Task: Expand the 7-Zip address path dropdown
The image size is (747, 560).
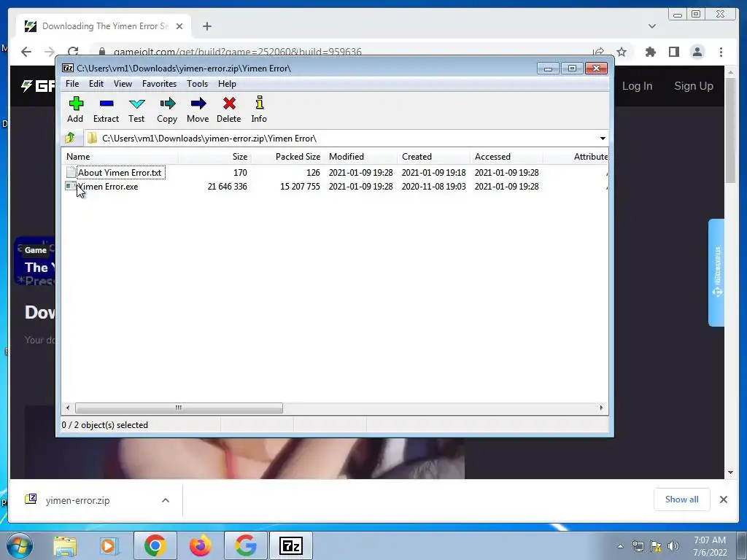Action: [x=603, y=138]
